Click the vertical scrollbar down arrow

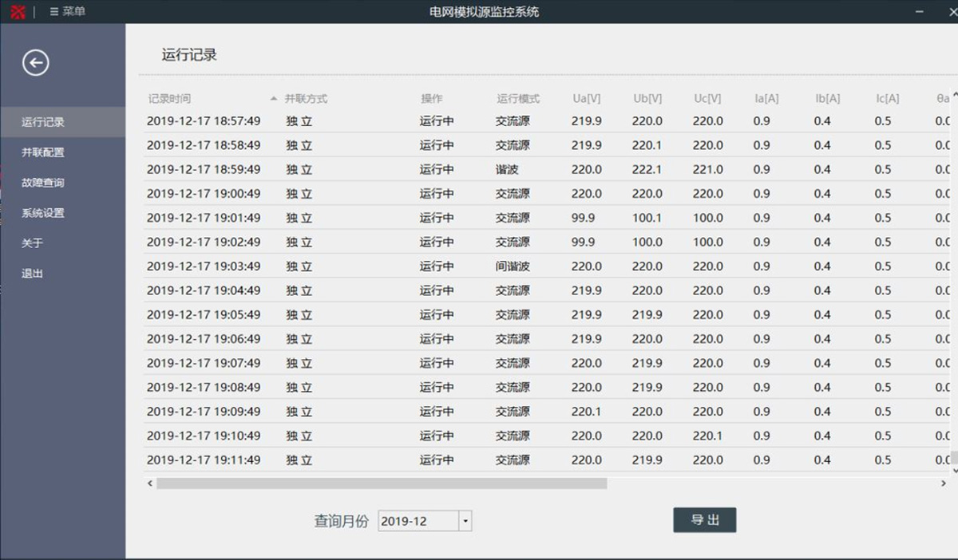coord(953,471)
